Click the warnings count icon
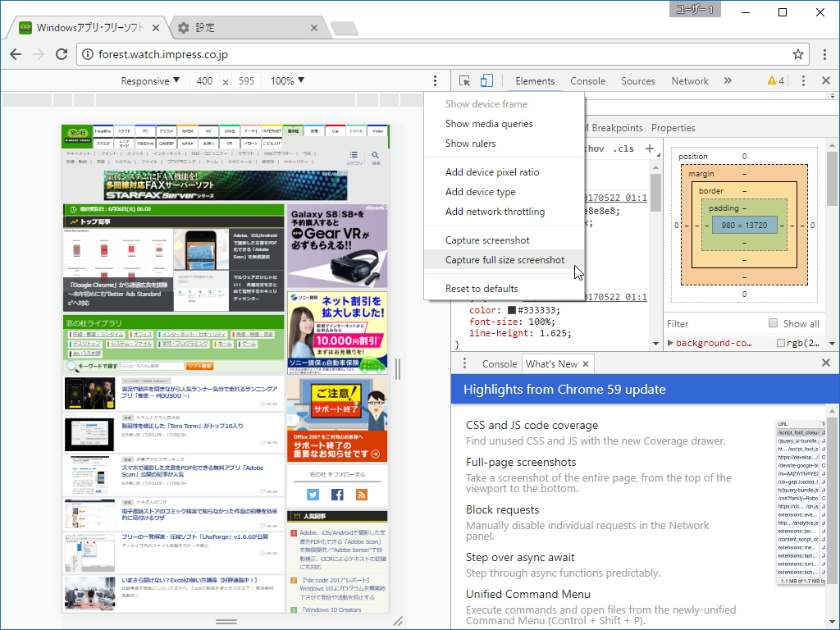Image resolution: width=840 pixels, height=630 pixels. (x=776, y=81)
